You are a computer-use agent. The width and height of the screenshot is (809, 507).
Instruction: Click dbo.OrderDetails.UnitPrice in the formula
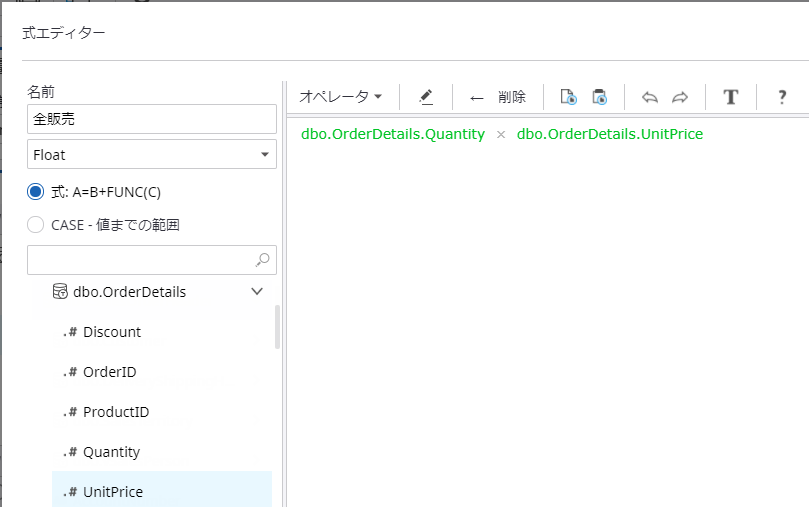[609, 134]
